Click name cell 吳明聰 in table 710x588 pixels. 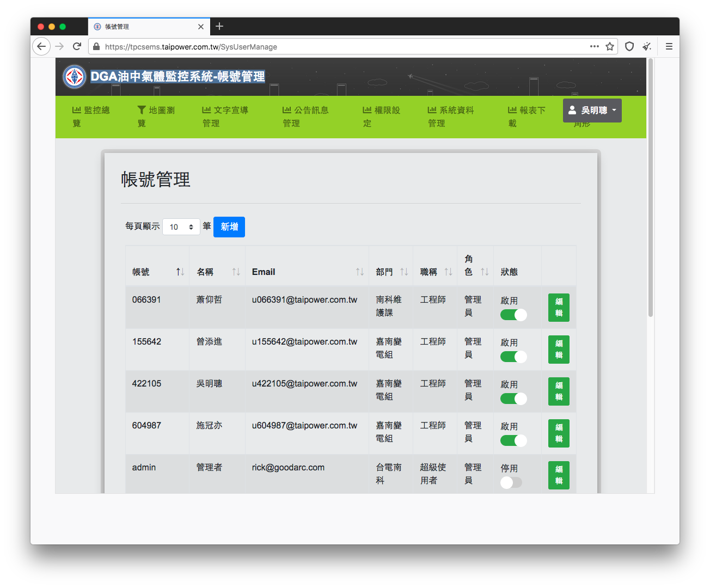[x=209, y=383]
